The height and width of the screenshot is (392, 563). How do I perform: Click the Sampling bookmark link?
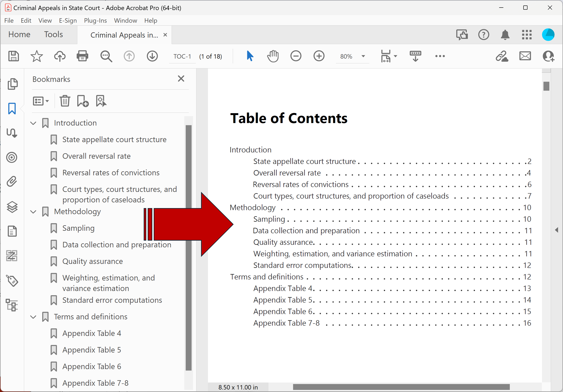click(x=79, y=228)
